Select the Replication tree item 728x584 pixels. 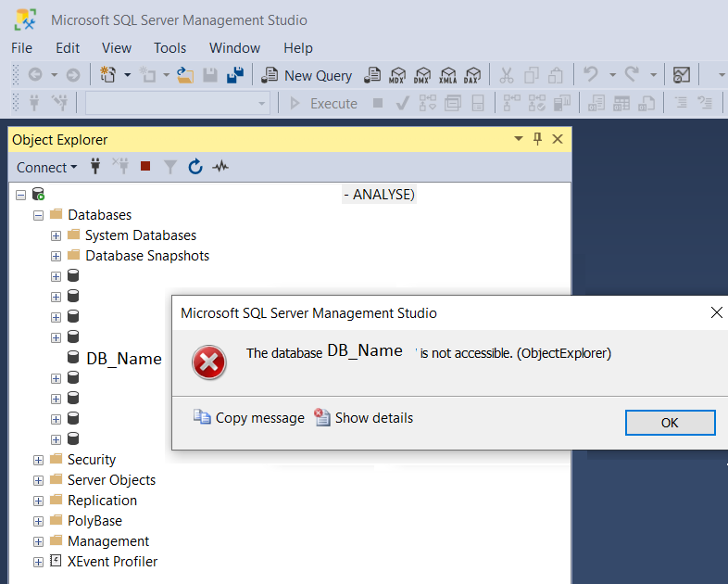[102, 501]
